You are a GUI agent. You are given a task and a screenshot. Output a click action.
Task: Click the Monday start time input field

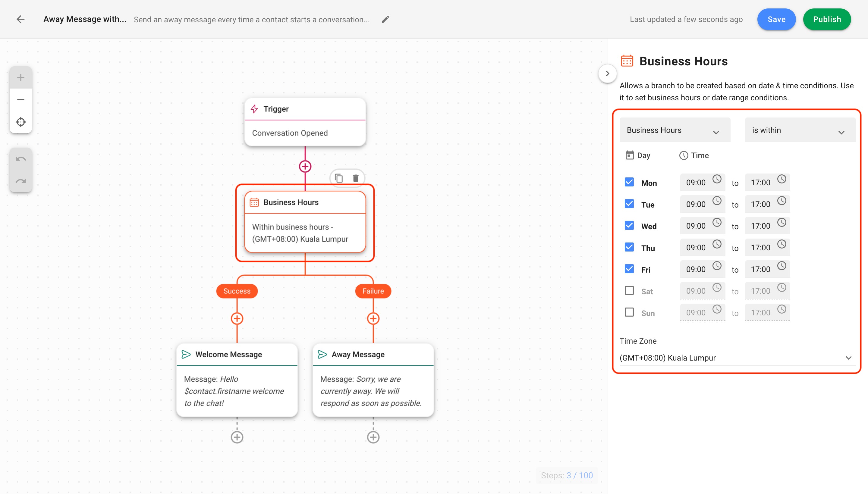click(696, 182)
